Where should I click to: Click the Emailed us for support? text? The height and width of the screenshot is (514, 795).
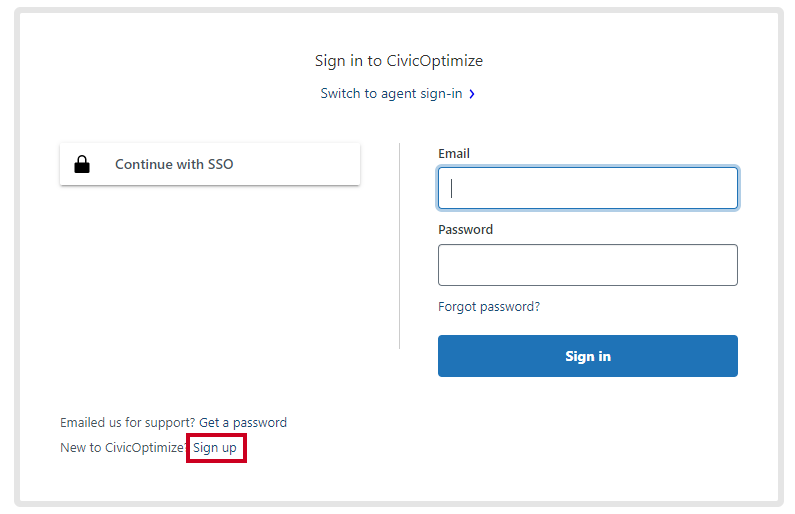(128, 423)
